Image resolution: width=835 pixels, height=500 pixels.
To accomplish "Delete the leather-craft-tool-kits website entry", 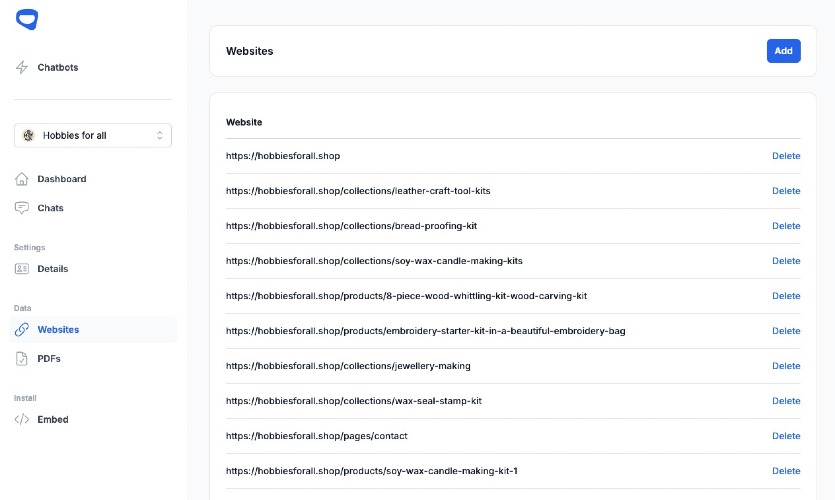I will tap(786, 191).
